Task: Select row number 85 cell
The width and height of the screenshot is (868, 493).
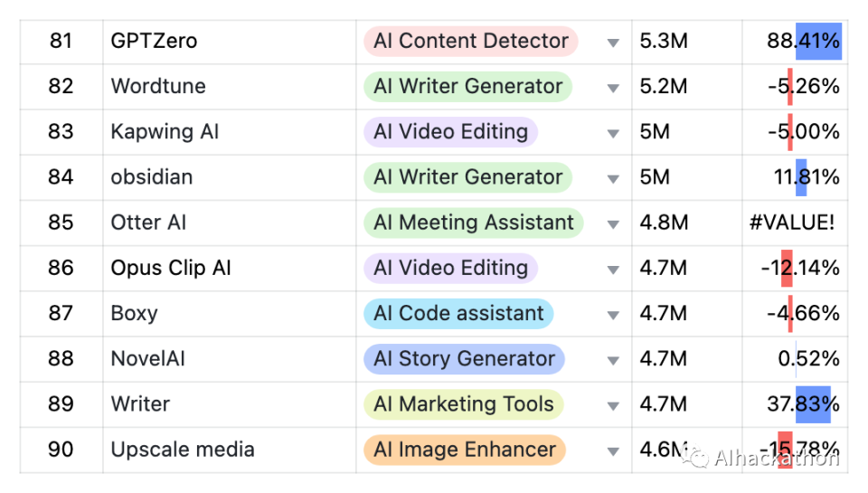Action: point(61,223)
